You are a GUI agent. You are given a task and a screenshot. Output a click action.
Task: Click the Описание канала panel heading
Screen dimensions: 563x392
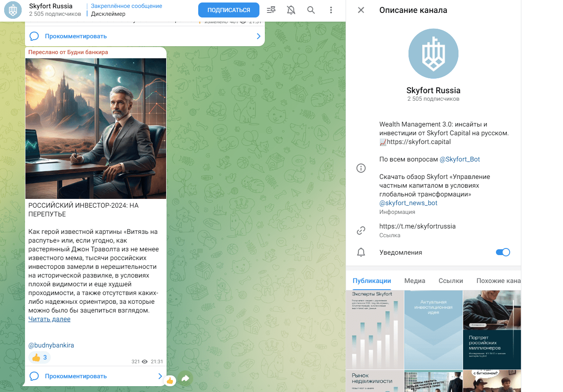pyautogui.click(x=413, y=10)
